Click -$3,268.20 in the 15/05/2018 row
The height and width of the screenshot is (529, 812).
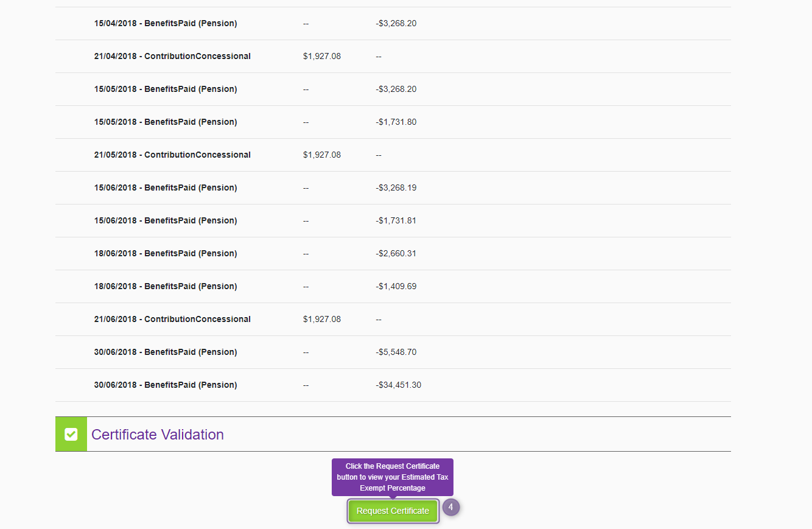pos(396,89)
